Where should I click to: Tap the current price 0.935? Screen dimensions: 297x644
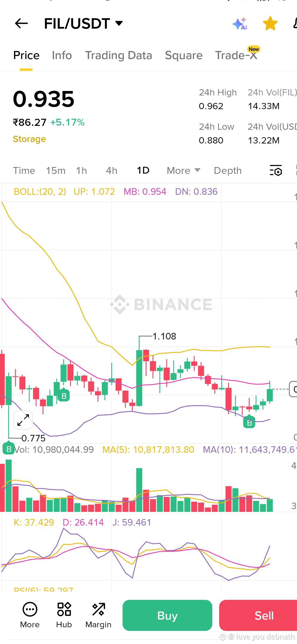point(44,99)
